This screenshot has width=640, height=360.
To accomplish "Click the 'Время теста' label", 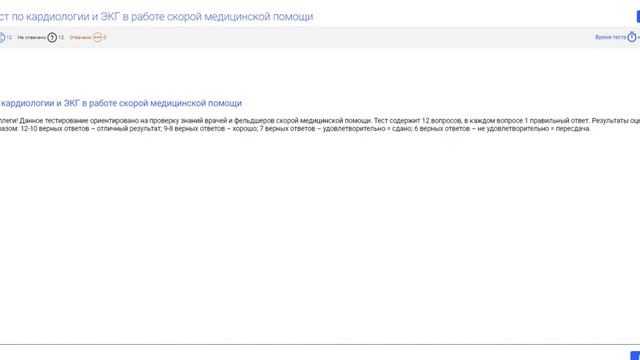I will pos(610,37).
